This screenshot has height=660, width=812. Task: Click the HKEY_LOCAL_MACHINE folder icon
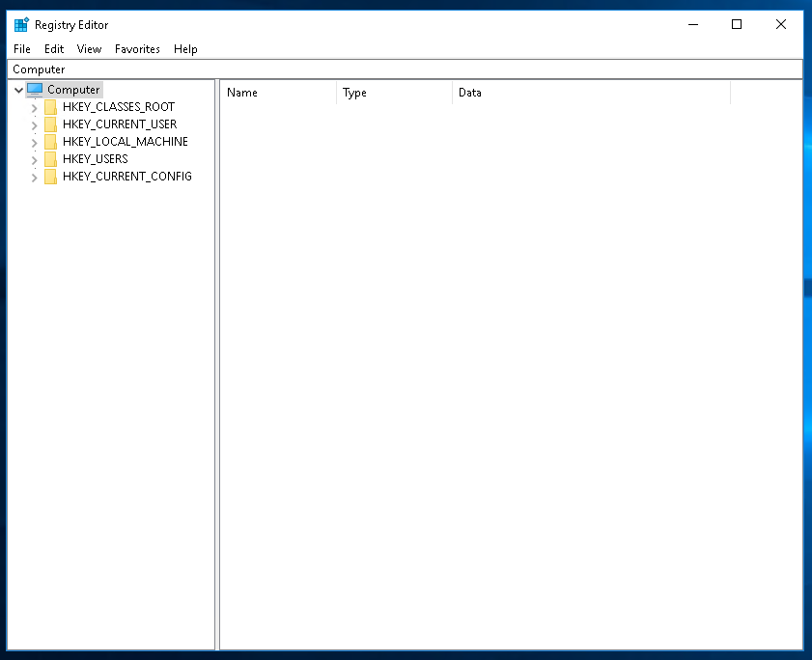(50, 142)
